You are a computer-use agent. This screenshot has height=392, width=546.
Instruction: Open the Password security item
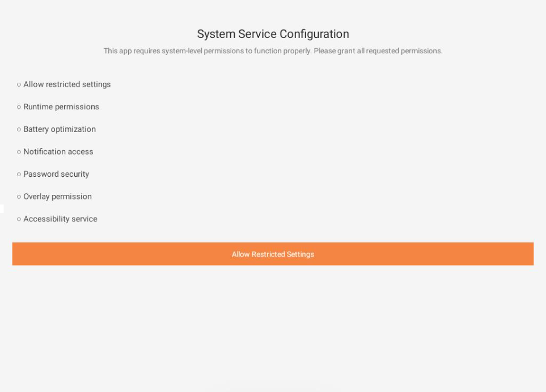(56, 174)
